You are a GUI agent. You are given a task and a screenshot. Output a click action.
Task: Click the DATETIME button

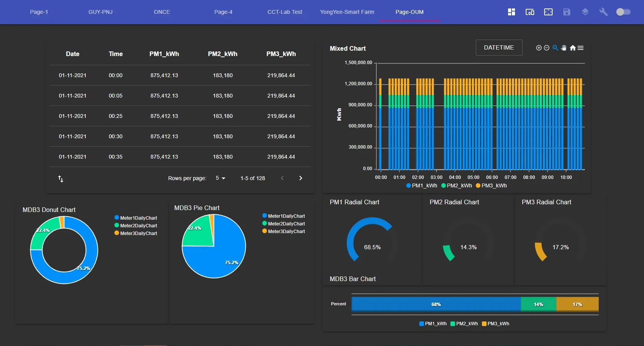pos(498,48)
